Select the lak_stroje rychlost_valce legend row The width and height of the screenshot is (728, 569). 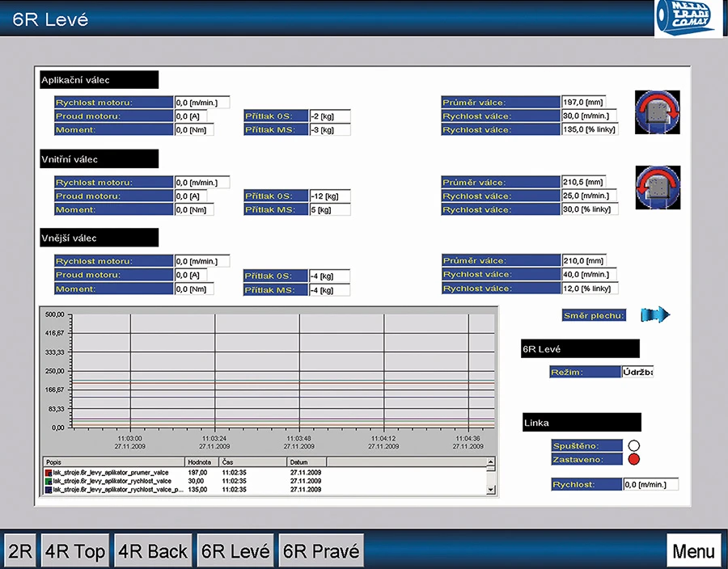pyautogui.click(x=113, y=480)
